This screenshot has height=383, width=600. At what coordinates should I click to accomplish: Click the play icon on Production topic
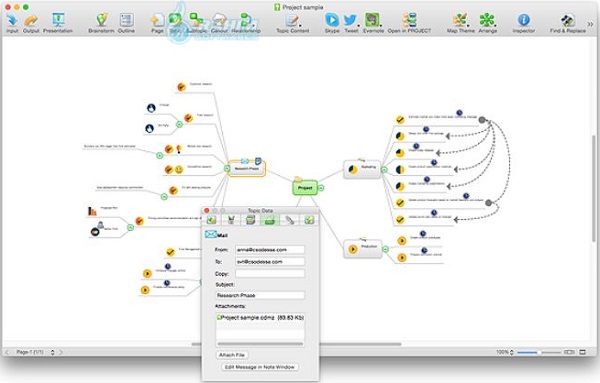[x=353, y=249]
